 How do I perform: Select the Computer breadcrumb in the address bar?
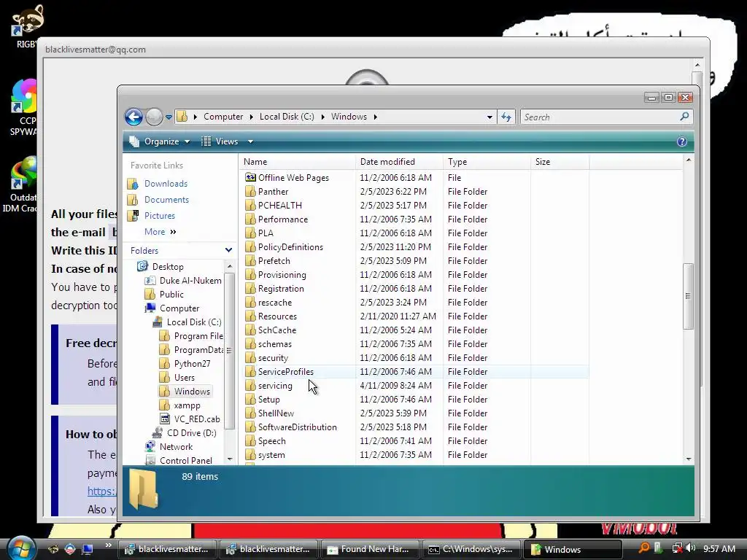click(223, 117)
